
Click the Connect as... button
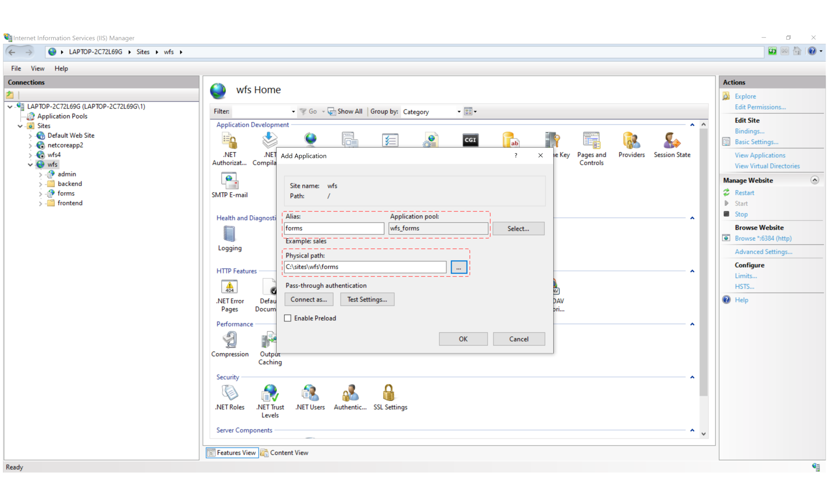[x=309, y=299]
